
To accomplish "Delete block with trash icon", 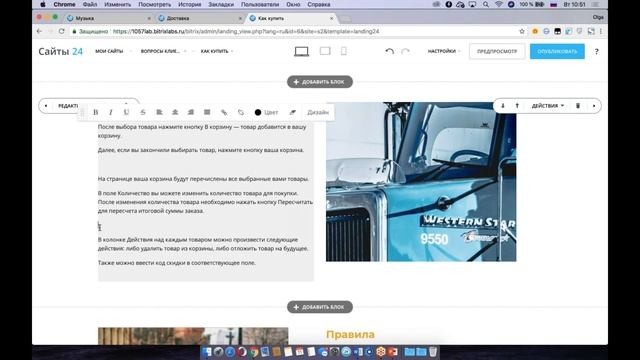I will pyautogui.click(x=578, y=106).
